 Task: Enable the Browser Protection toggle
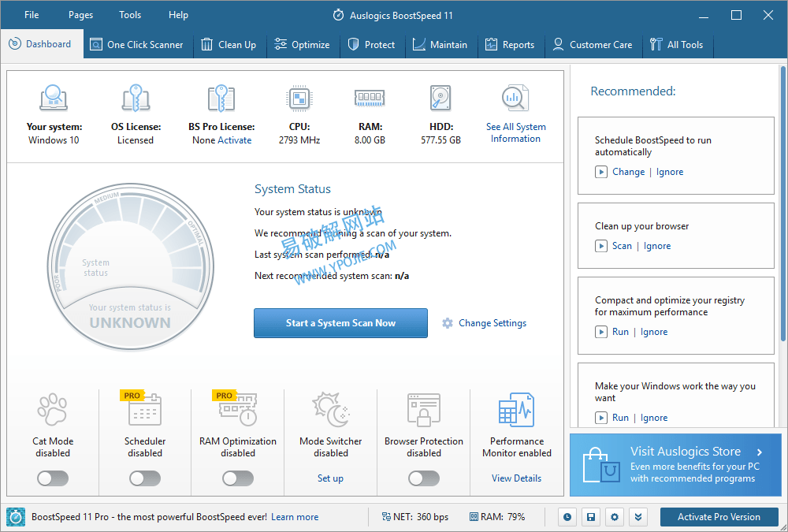coord(424,478)
